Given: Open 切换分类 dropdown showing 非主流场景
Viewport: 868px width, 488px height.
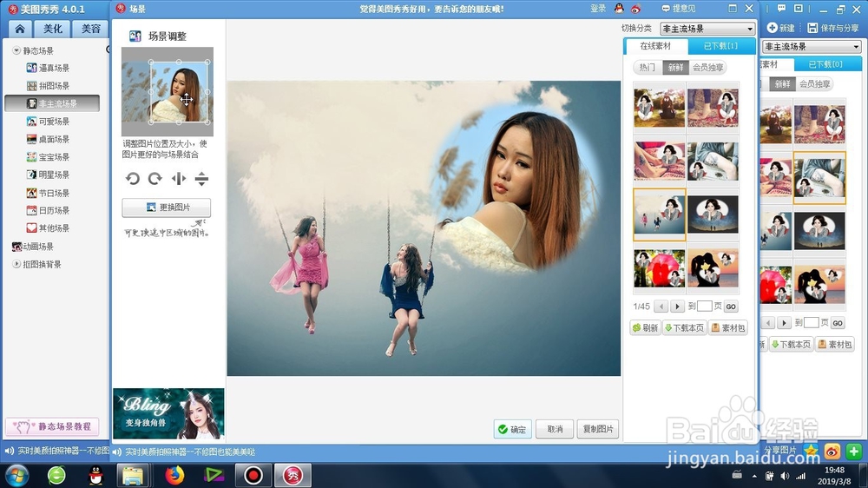Looking at the screenshot, I should 707,29.
